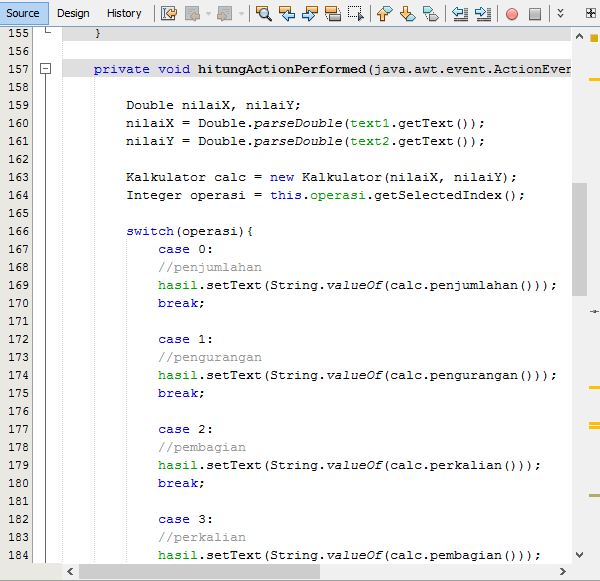Click the 'case 2:' label
Screen dimensions: 600x581
[185, 429]
